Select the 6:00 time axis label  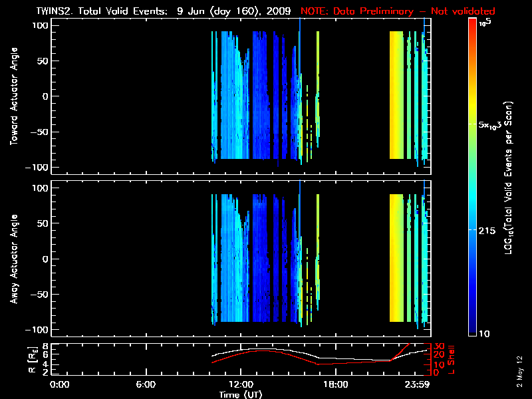(146, 384)
